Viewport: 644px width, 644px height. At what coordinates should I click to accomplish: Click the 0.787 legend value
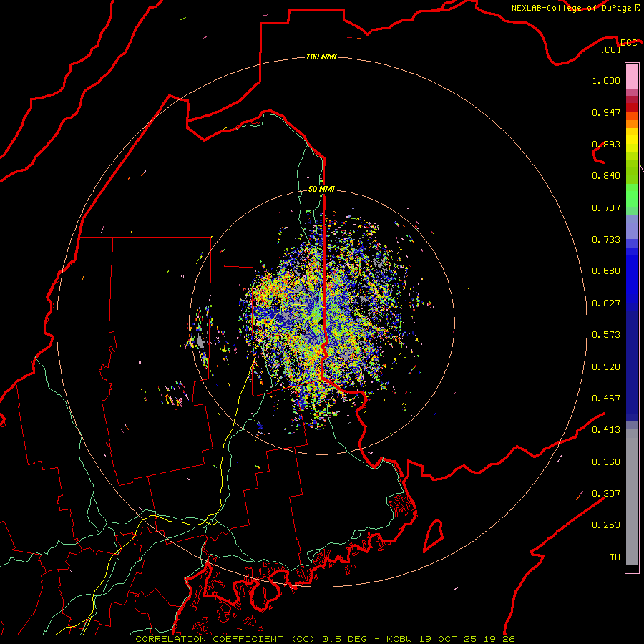coord(606,208)
